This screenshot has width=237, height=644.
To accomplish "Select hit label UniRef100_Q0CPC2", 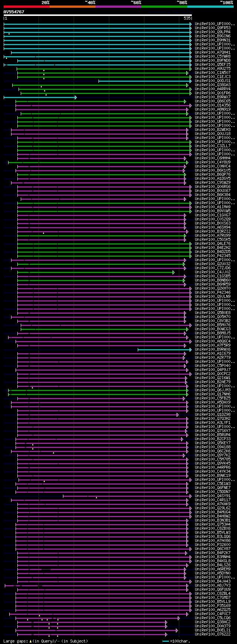I will [213, 374].
